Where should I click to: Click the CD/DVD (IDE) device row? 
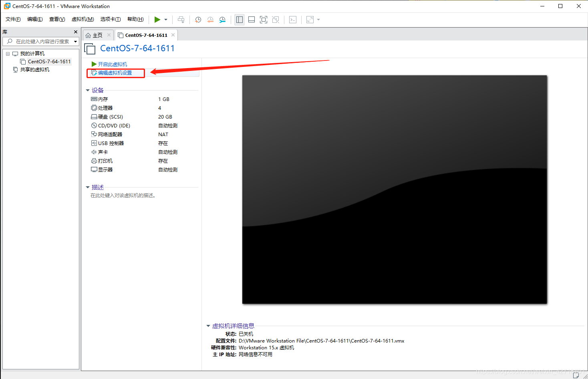[x=144, y=126]
